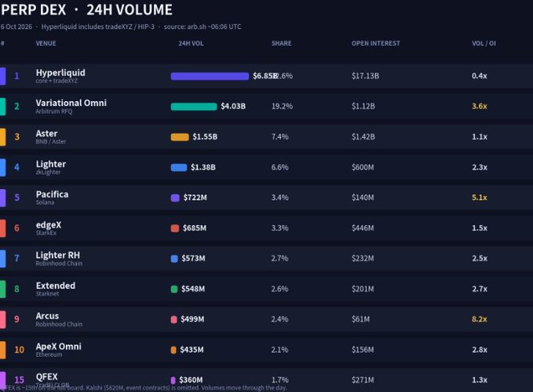The height and width of the screenshot is (392, 533).
Task: Click rank number 15
Action: tap(19, 379)
